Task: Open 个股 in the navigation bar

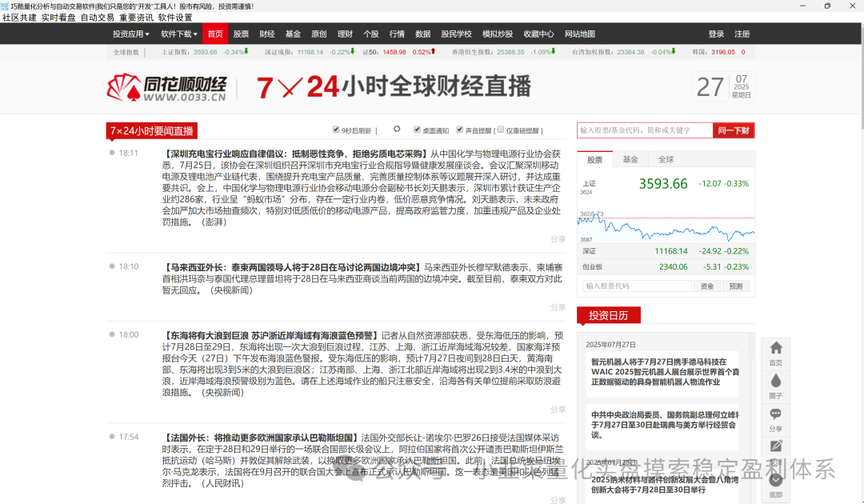Action: pyautogui.click(x=371, y=34)
